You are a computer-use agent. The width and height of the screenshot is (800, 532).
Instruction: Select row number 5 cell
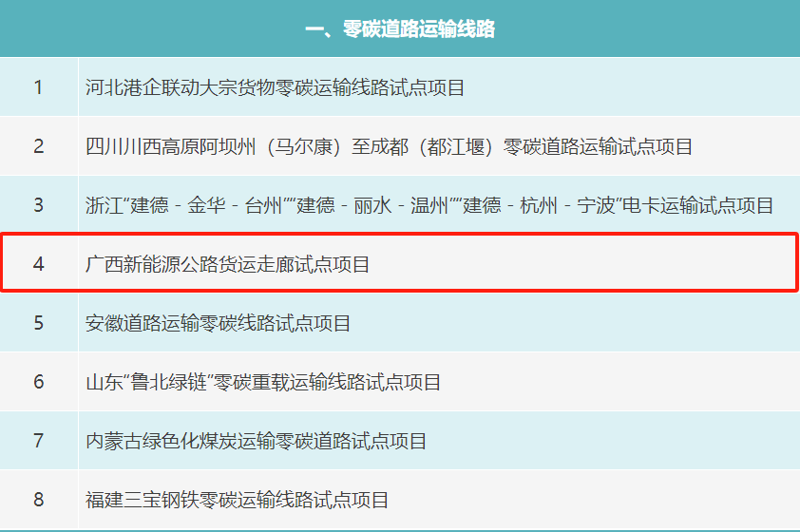tap(38, 323)
